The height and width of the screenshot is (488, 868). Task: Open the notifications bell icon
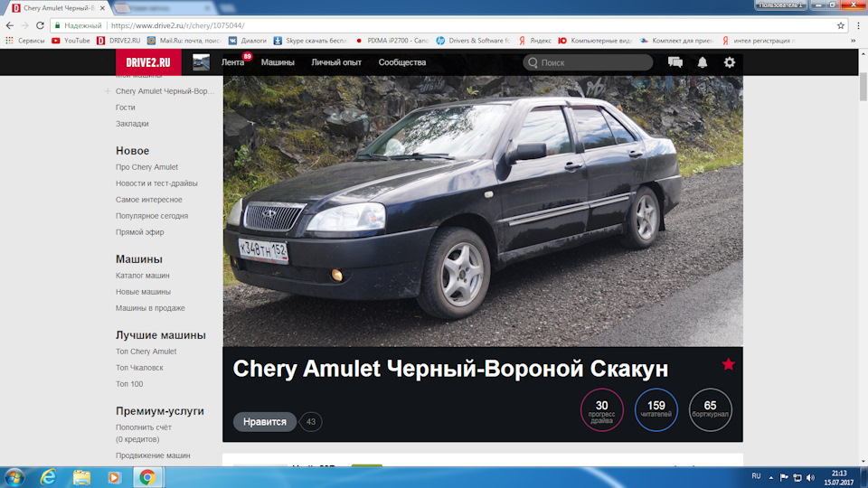pyautogui.click(x=702, y=62)
